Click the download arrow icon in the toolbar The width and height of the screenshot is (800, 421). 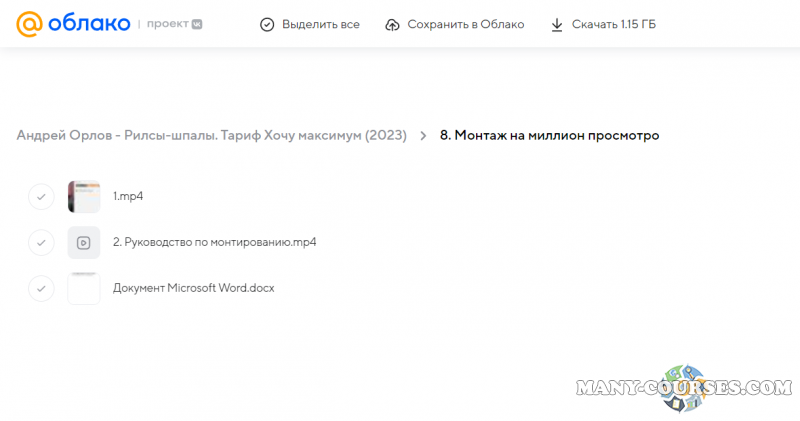[557, 24]
